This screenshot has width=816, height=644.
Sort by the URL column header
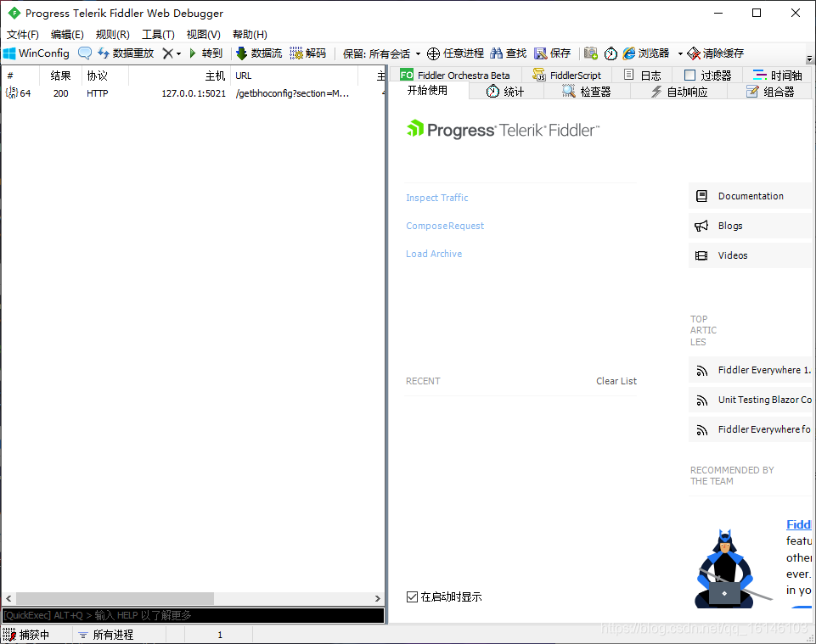point(294,76)
